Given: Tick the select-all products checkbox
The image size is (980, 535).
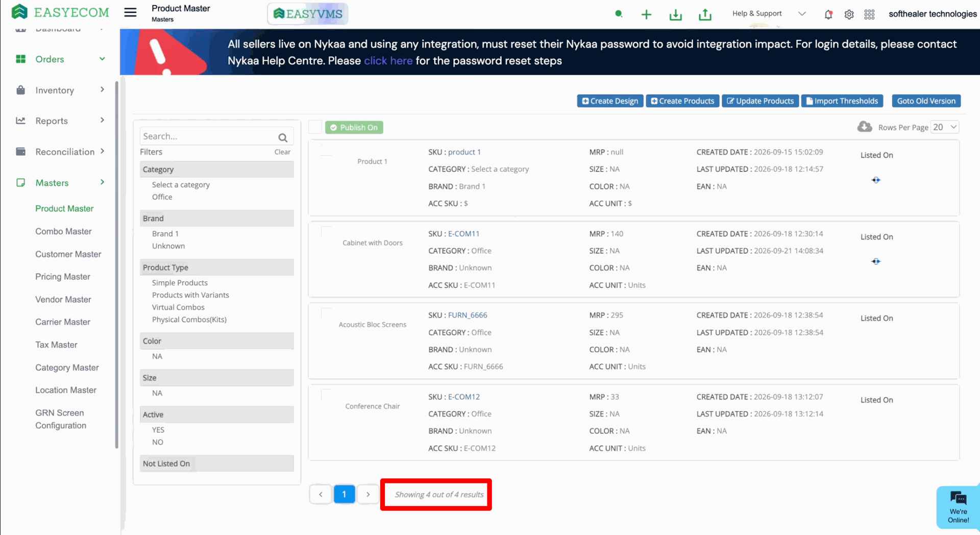Looking at the screenshot, I should point(315,127).
